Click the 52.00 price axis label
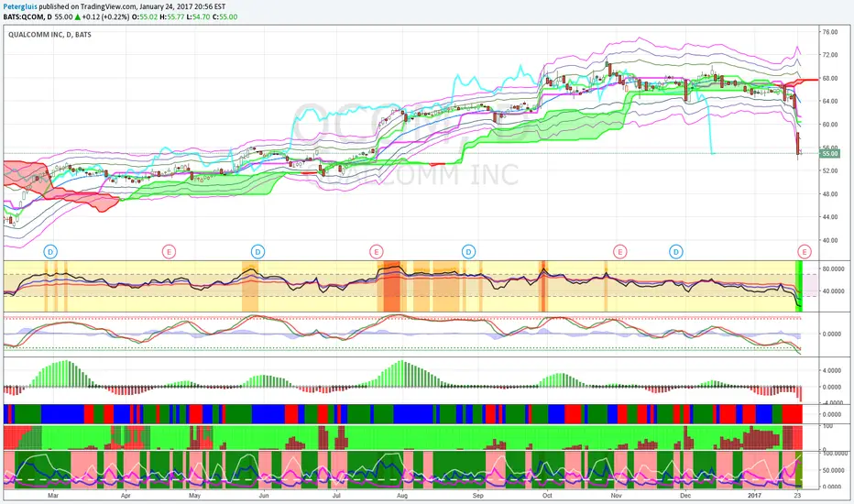This screenshot has width=854, height=504. (830, 170)
